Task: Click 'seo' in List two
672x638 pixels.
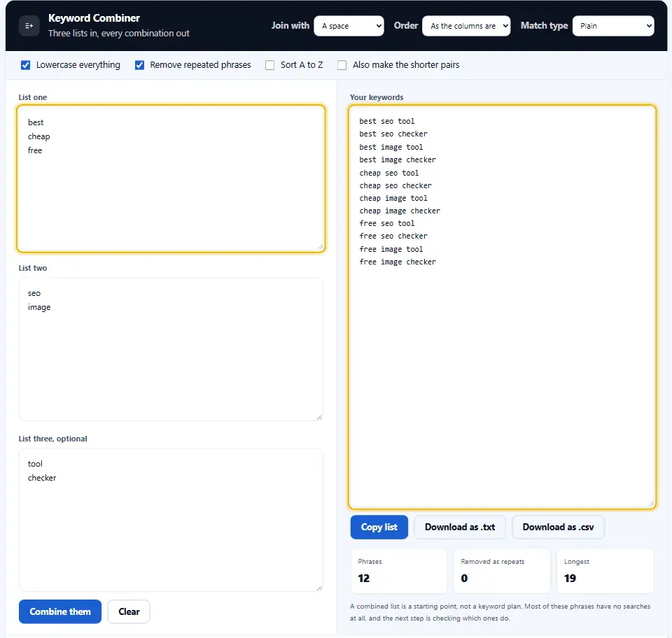Action: coord(34,293)
